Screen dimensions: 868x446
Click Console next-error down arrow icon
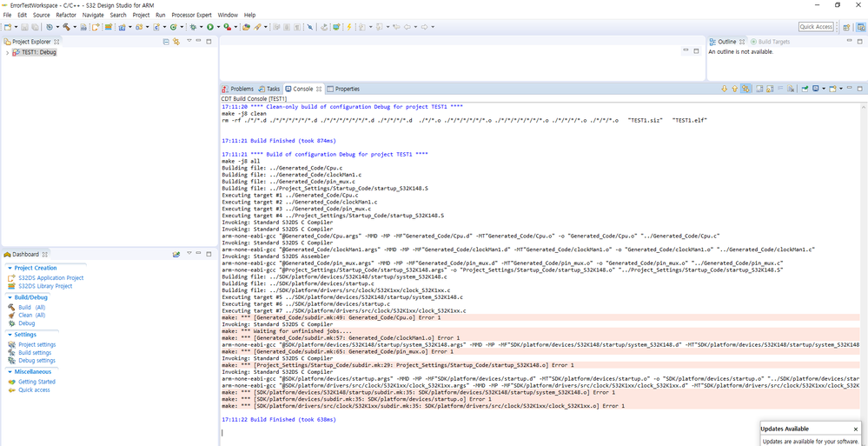pos(724,88)
